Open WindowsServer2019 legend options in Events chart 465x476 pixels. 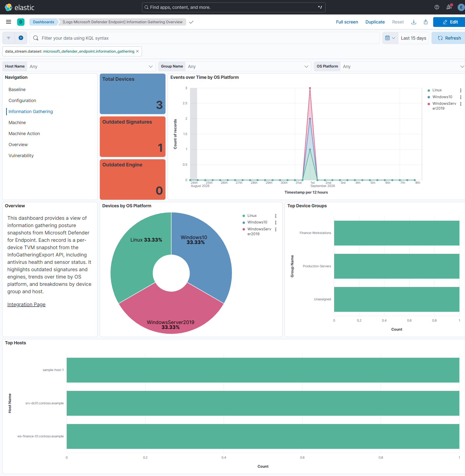461,104
